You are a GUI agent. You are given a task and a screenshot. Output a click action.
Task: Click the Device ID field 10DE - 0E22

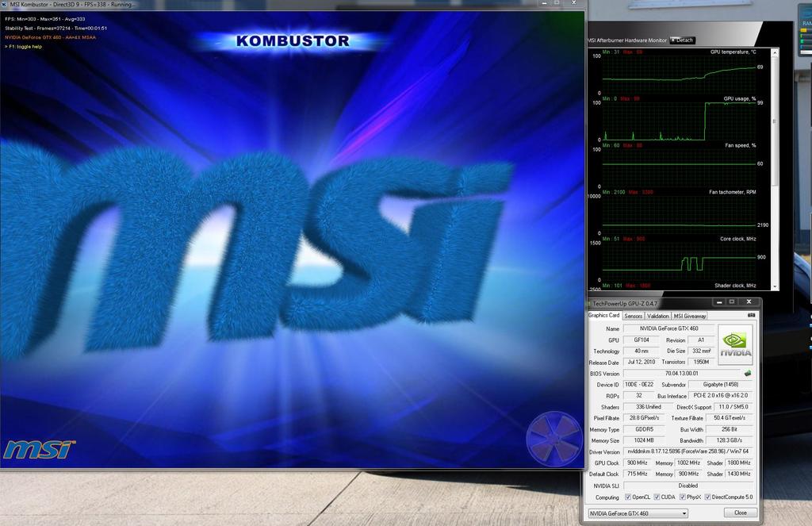[x=639, y=385]
